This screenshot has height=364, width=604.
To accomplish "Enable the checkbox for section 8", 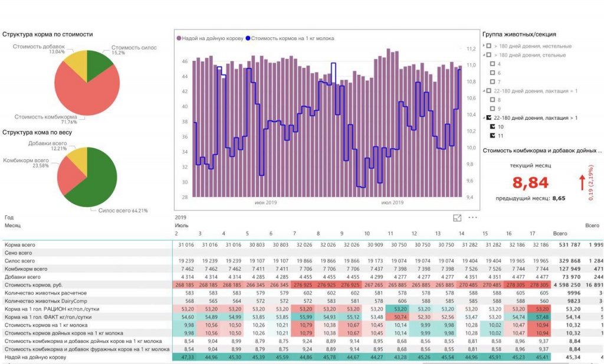I will coord(493,100).
